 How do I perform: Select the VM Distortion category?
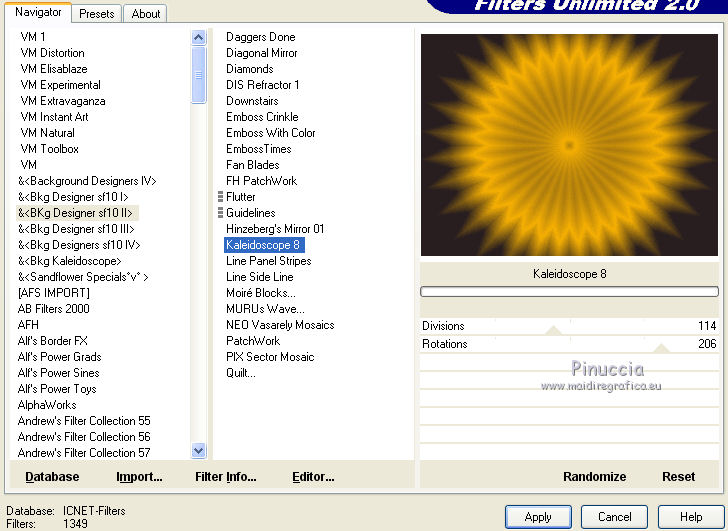(x=52, y=53)
